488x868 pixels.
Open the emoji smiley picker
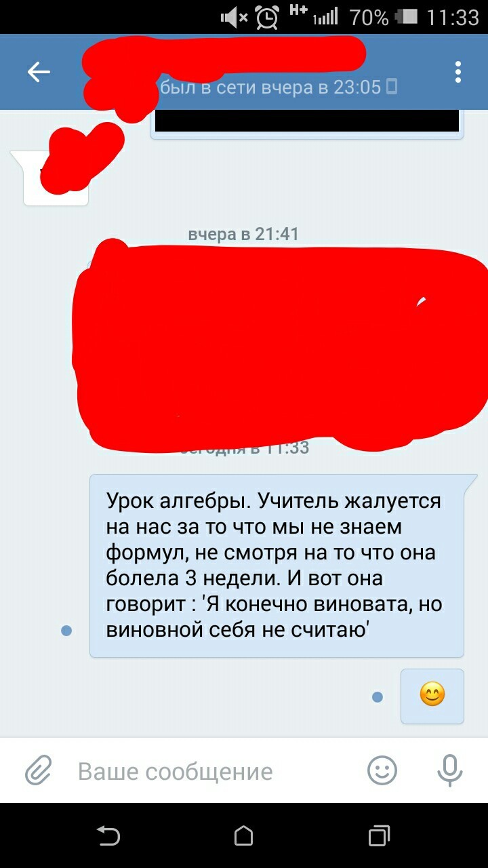point(382,770)
